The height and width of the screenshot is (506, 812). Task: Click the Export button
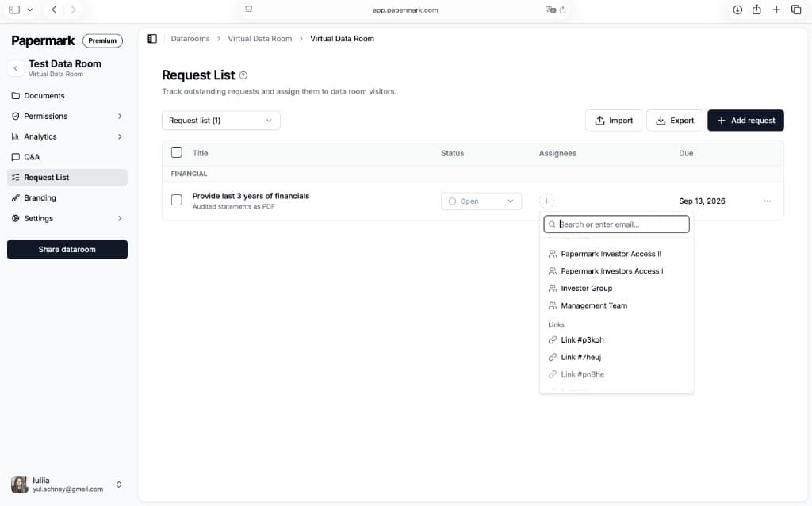[x=675, y=121]
